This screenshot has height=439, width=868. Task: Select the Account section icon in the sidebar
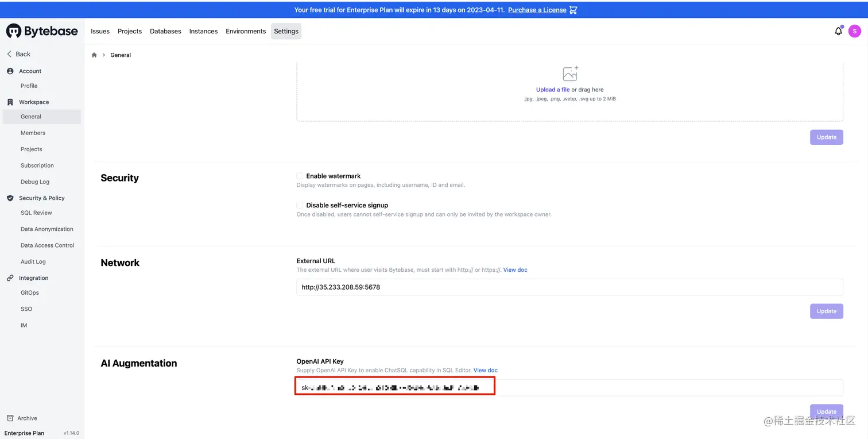click(10, 71)
